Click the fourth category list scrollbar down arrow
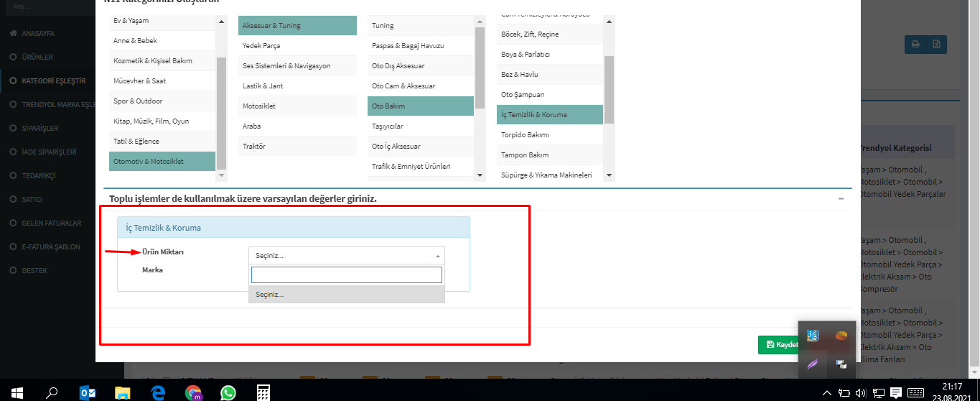The height and width of the screenshot is (401, 980). pyautogui.click(x=609, y=175)
